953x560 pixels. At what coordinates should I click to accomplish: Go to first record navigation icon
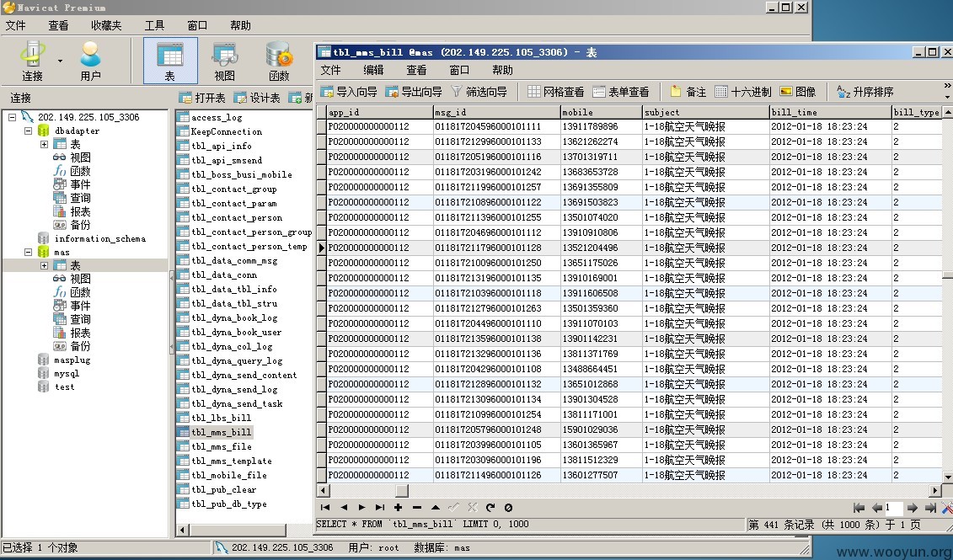pyautogui.click(x=325, y=508)
